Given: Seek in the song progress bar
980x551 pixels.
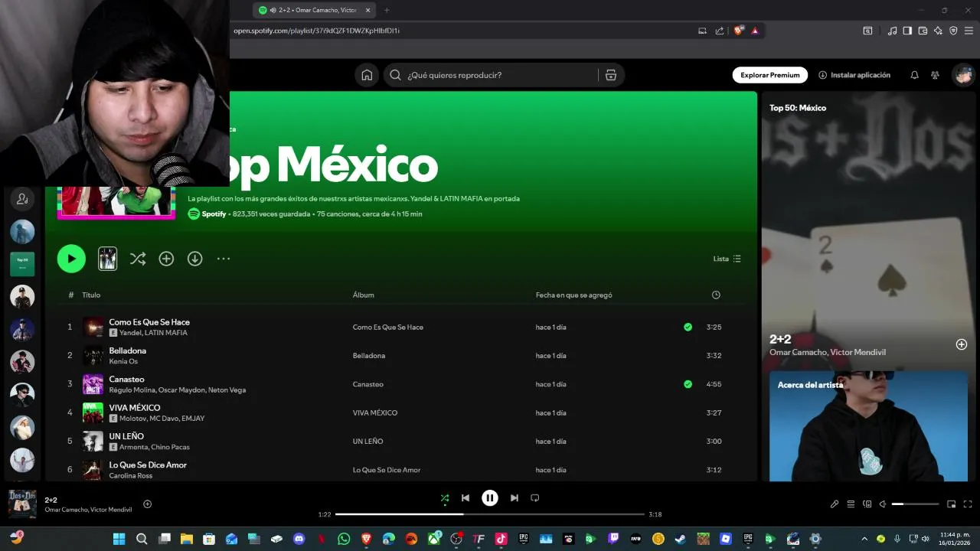Looking at the screenshot, I should click(490, 514).
